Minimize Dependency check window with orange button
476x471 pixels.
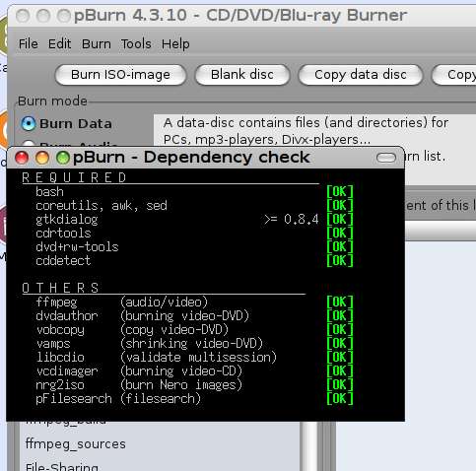[42, 158]
